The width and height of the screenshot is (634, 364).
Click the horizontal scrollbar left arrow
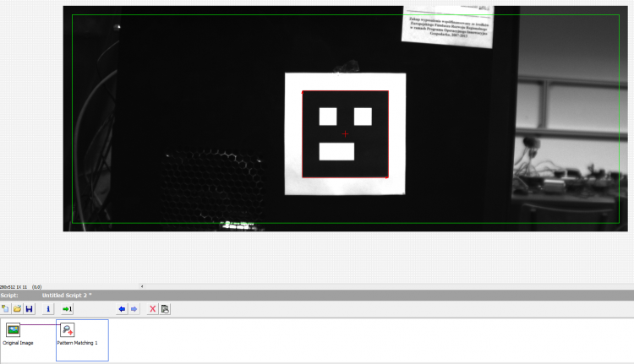click(x=142, y=286)
